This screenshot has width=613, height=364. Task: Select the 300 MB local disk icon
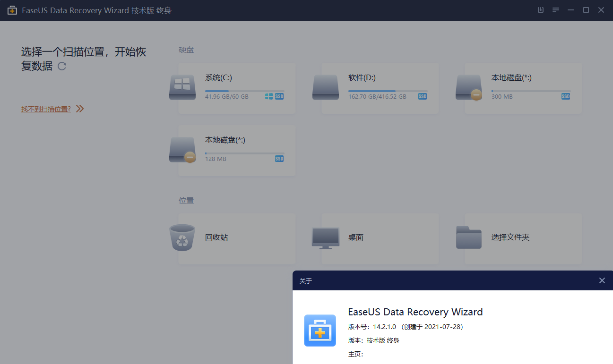pos(469,87)
